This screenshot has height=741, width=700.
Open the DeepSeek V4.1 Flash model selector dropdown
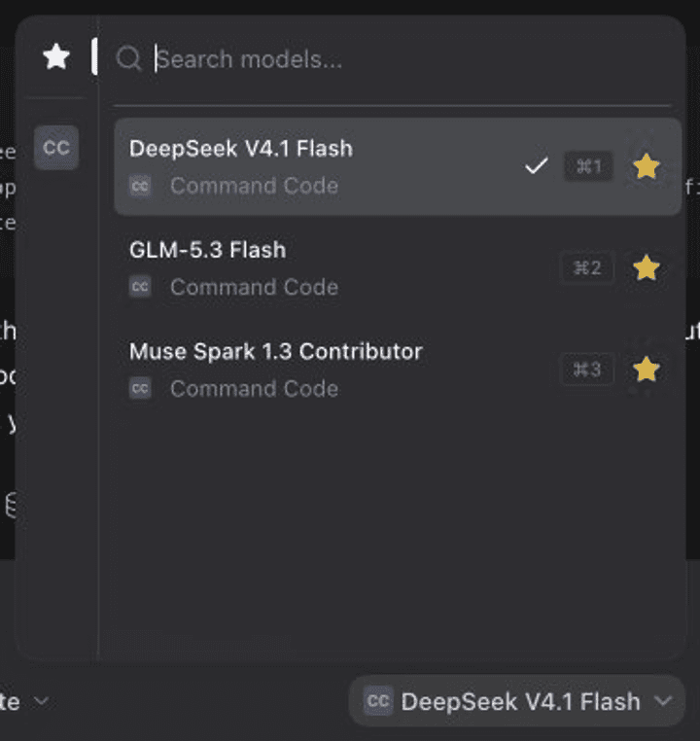tap(516, 701)
